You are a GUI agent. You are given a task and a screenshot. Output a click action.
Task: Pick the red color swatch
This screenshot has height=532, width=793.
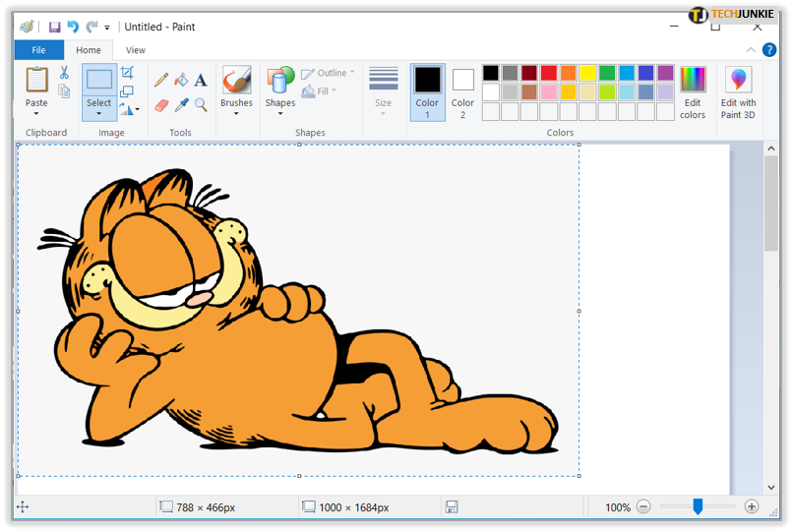point(549,73)
